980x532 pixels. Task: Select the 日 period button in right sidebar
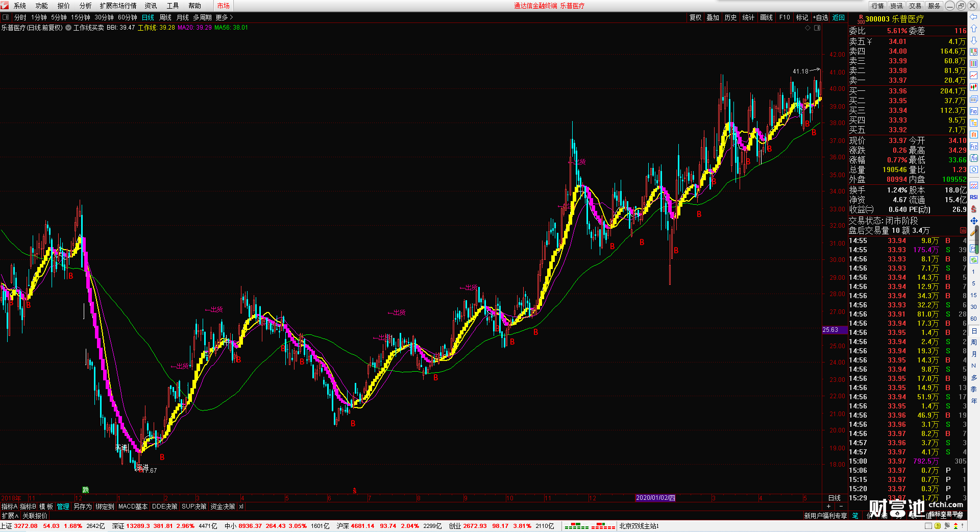[974, 331]
